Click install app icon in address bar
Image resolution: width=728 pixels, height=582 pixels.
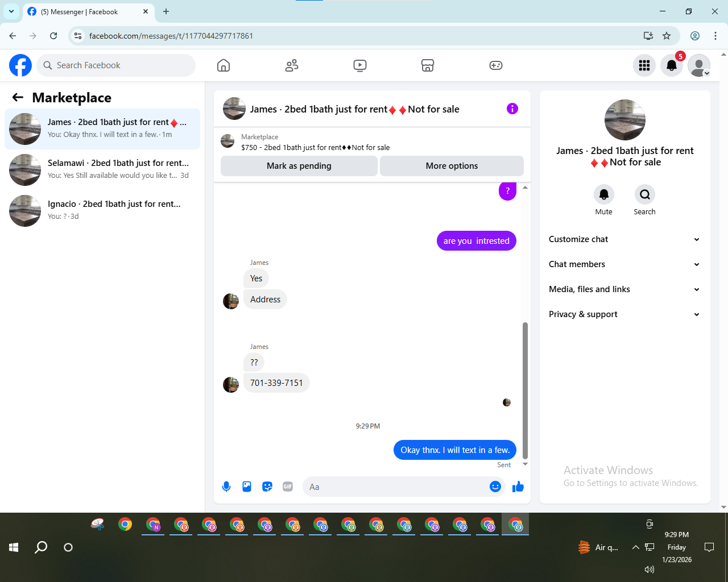(x=648, y=36)
